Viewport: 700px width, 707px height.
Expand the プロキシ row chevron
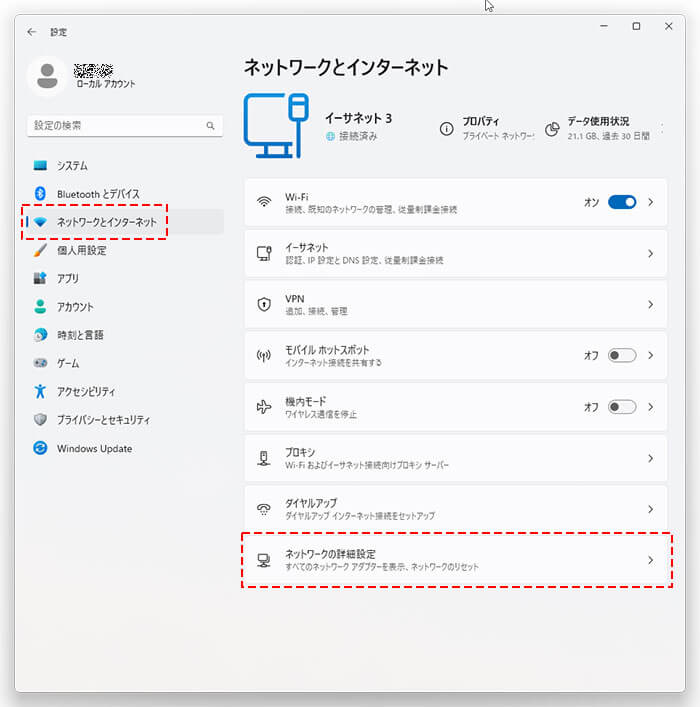(x=650, y=458)
